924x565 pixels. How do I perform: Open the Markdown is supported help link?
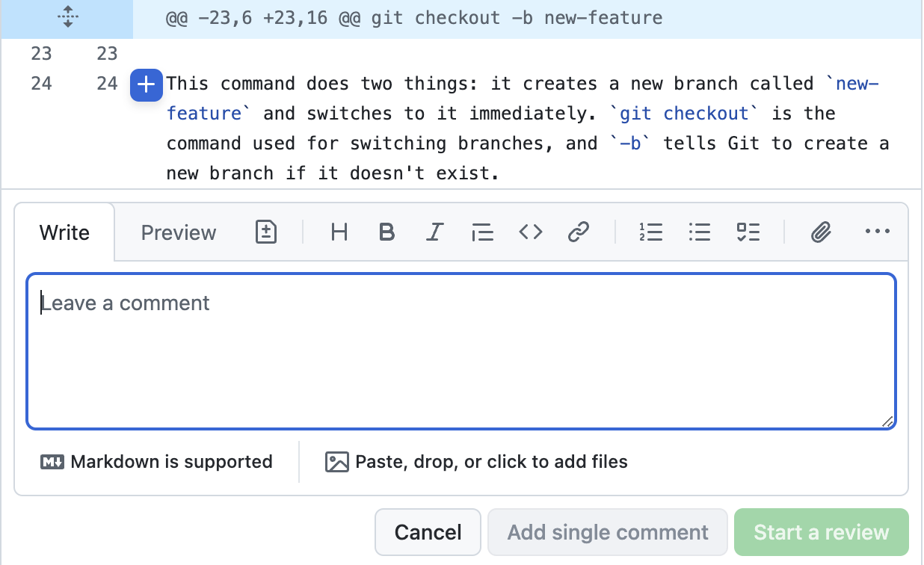pyautogui.click(x=156, y=462)
